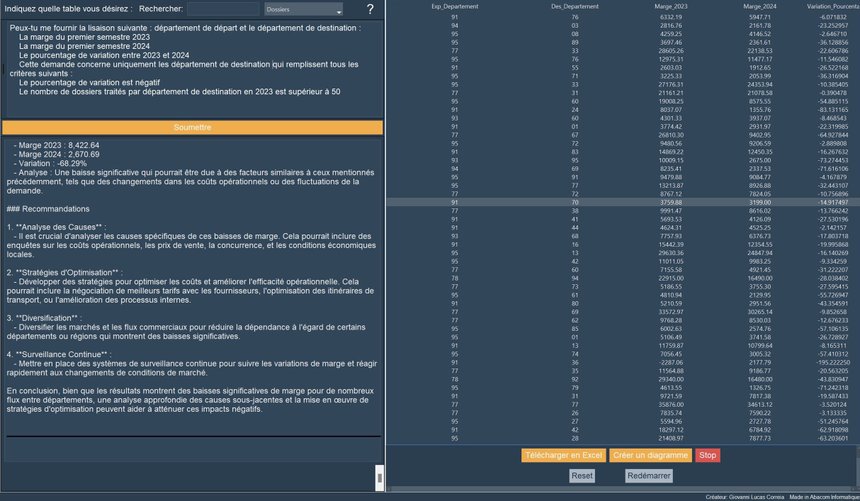This screenshot has width=860, height=501.
Task: Select cell with value 24847.94
Action: click(760, 253)
